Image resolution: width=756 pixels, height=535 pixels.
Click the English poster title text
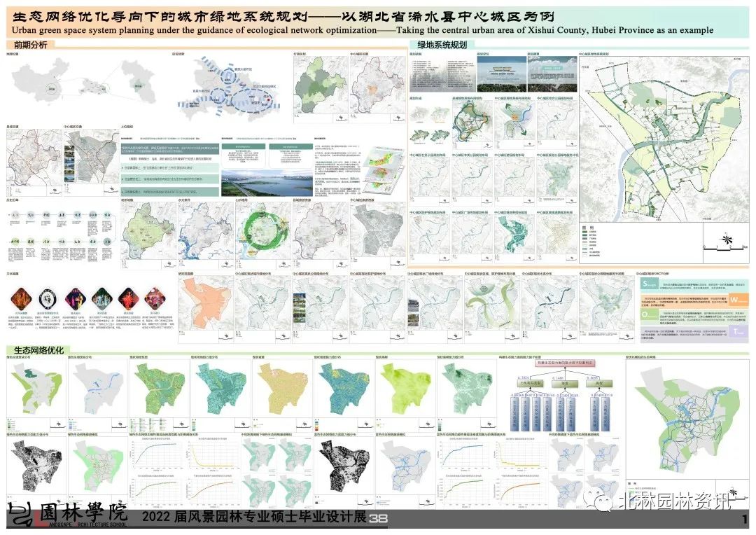click(363, 30)
